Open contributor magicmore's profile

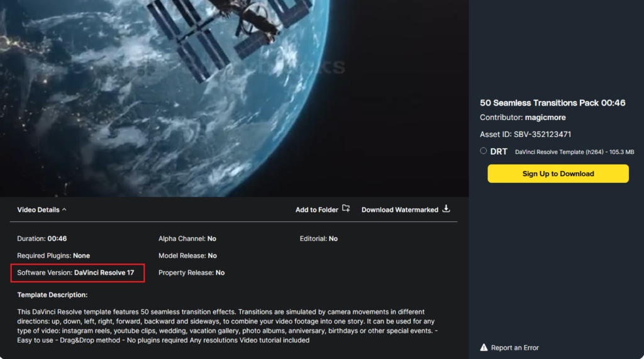coord(545,118)
